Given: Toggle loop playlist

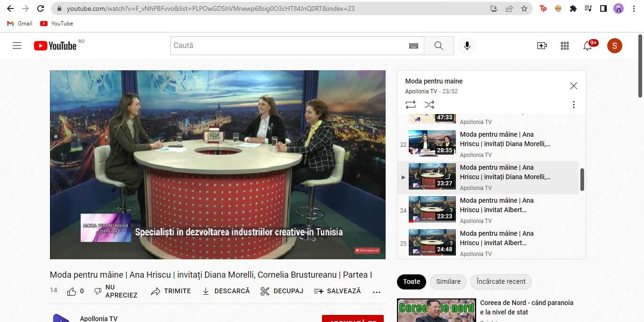Looking at the screenshot, I should coord(411,105).
